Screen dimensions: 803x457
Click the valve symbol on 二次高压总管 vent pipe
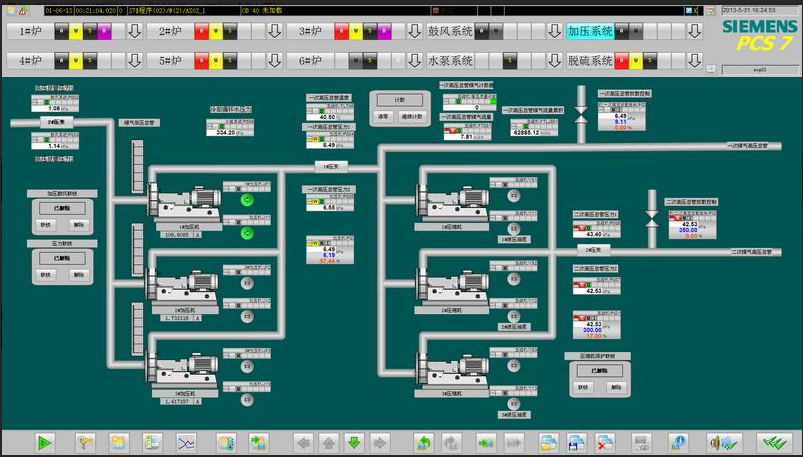coord(651,218)
